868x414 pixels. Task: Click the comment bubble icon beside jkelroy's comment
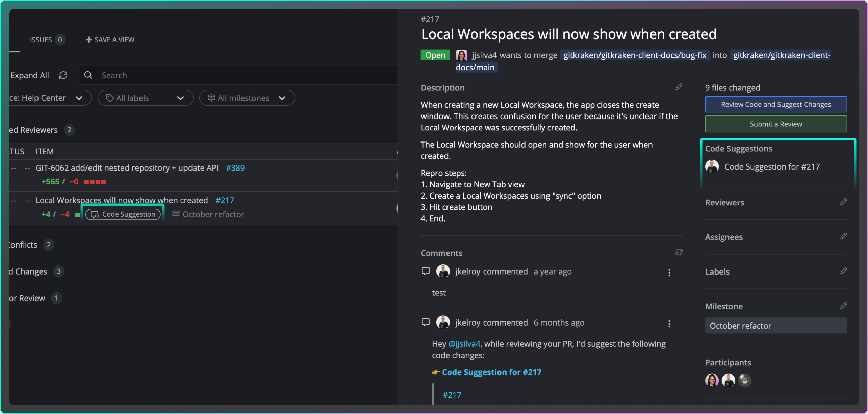click(425, 271)
